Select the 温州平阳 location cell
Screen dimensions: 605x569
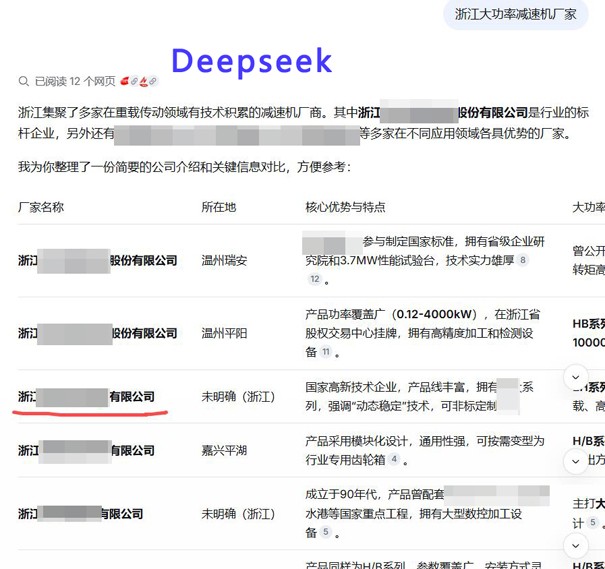point(224,333)
